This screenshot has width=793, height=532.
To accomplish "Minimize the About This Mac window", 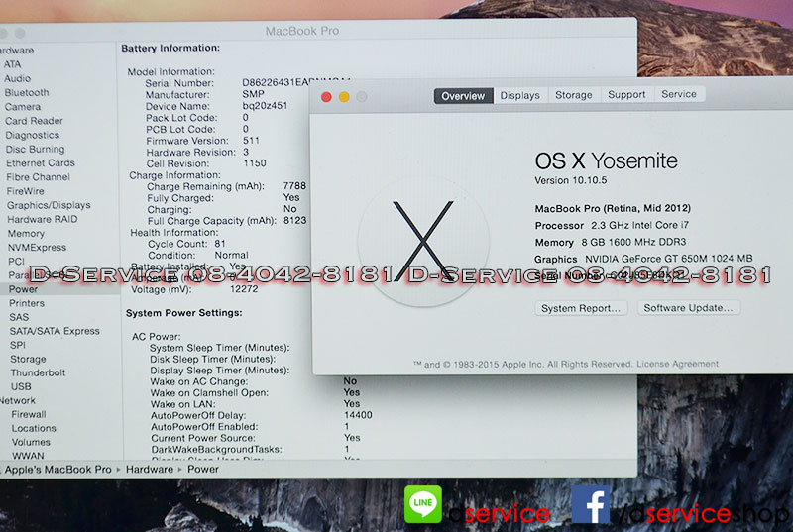I will (x=344, y=97).
